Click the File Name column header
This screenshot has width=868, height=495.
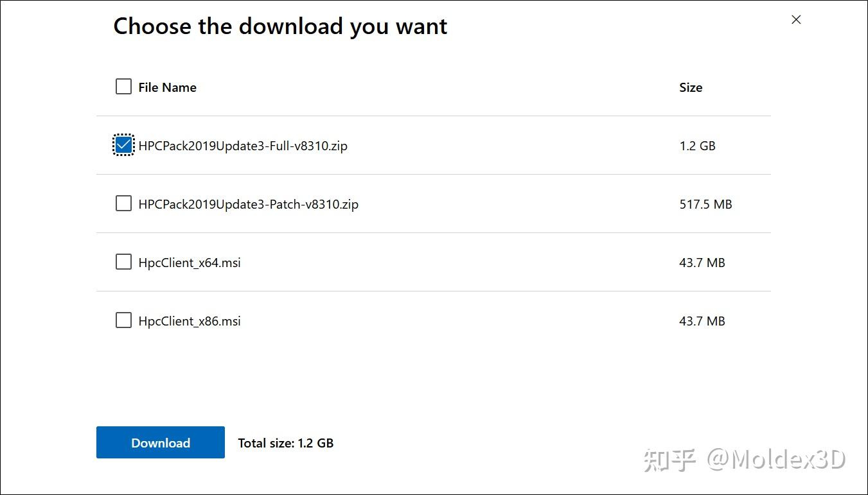pyautogui.click(x=167, y=87)
